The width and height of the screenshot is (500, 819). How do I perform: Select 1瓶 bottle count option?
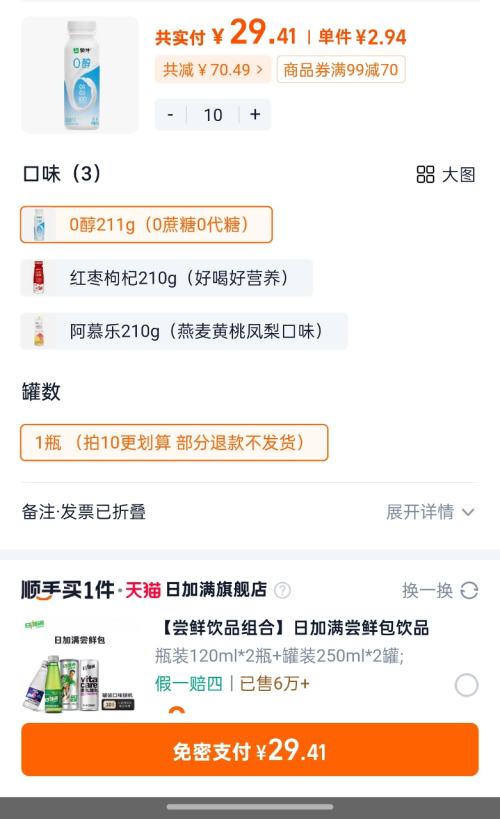pyautogui.click(x=174, y=442)
